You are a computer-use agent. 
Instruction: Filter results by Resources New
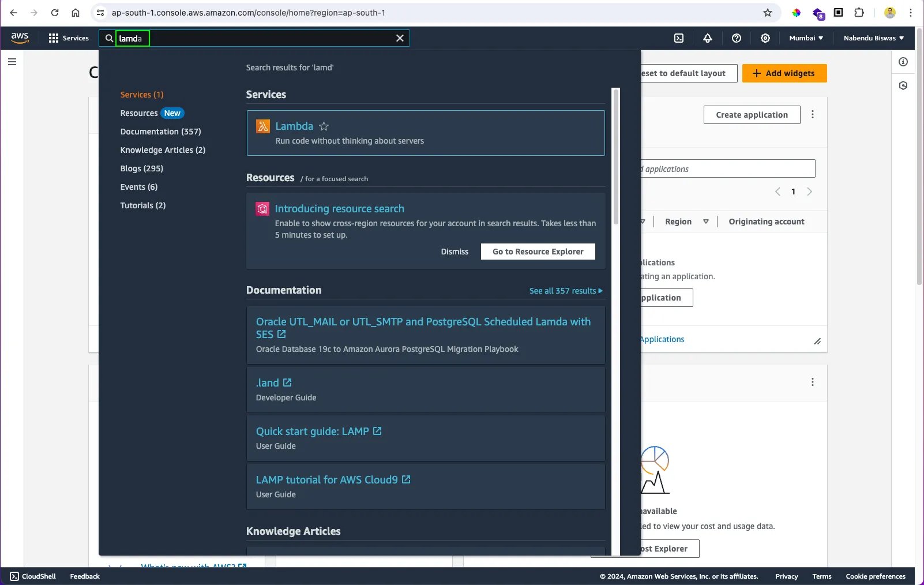(x=152, y=113)
